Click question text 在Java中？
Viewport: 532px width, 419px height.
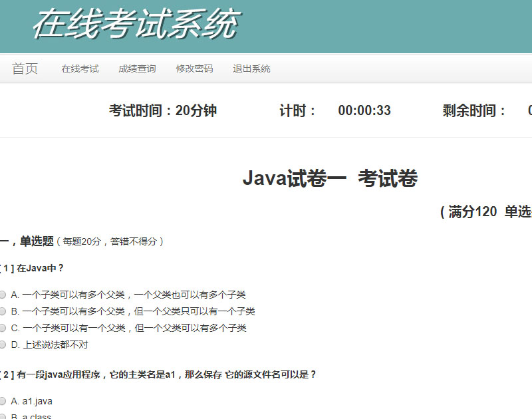point(40,268)
